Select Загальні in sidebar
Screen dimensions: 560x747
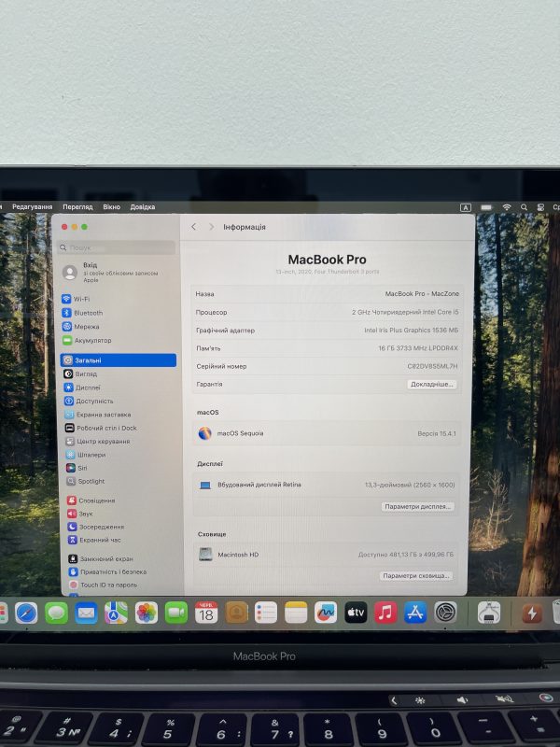coord(119,360)
